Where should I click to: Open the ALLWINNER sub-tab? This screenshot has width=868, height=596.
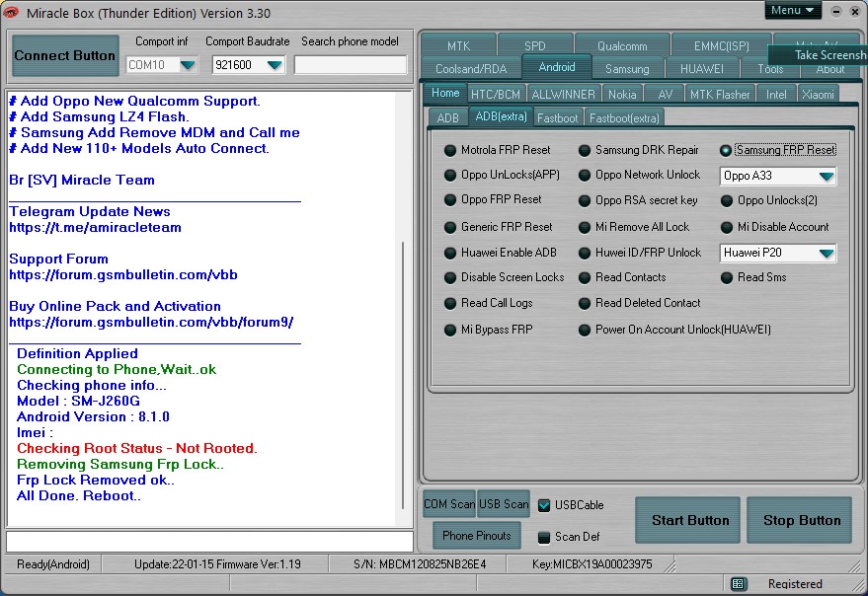point(563,95)
